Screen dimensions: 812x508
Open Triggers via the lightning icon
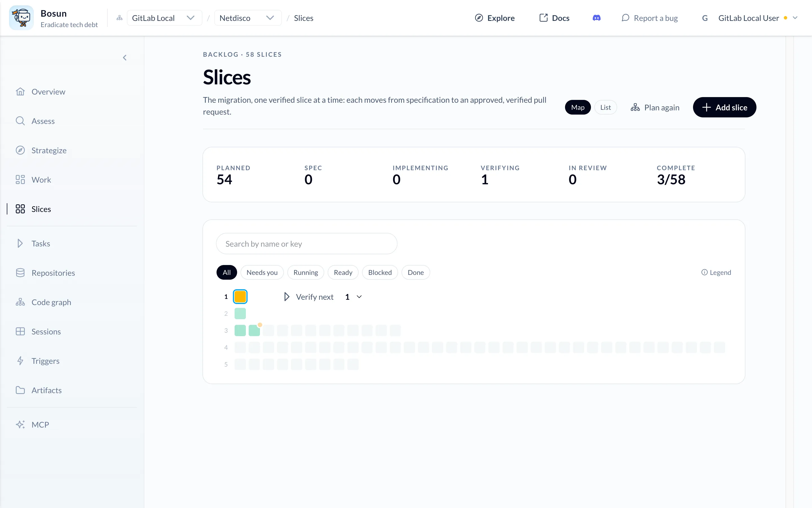click(20, 361)
